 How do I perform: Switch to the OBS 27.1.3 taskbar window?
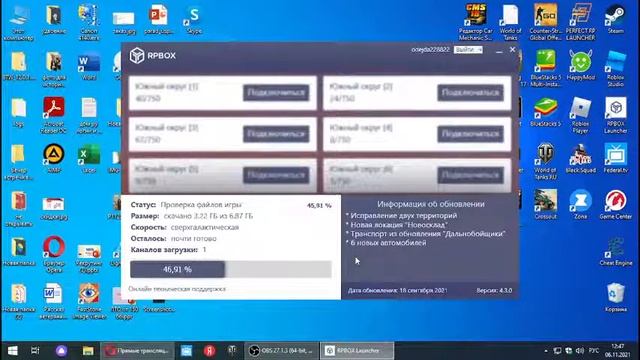[281, 351]
